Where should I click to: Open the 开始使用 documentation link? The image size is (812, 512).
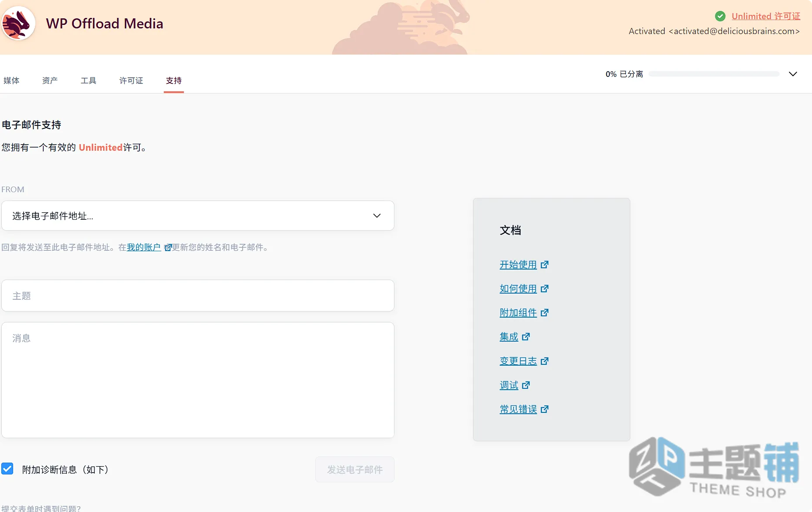click(518, 264)
